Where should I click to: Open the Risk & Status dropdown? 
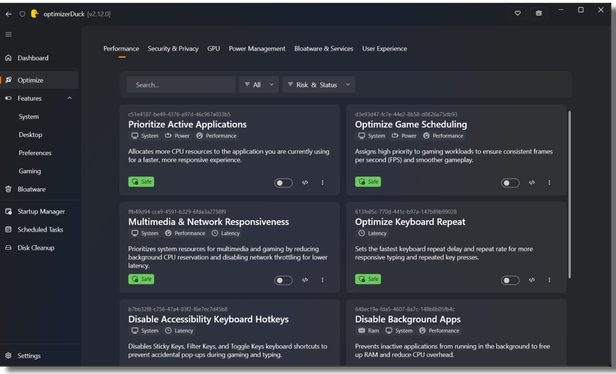point(319,84)
